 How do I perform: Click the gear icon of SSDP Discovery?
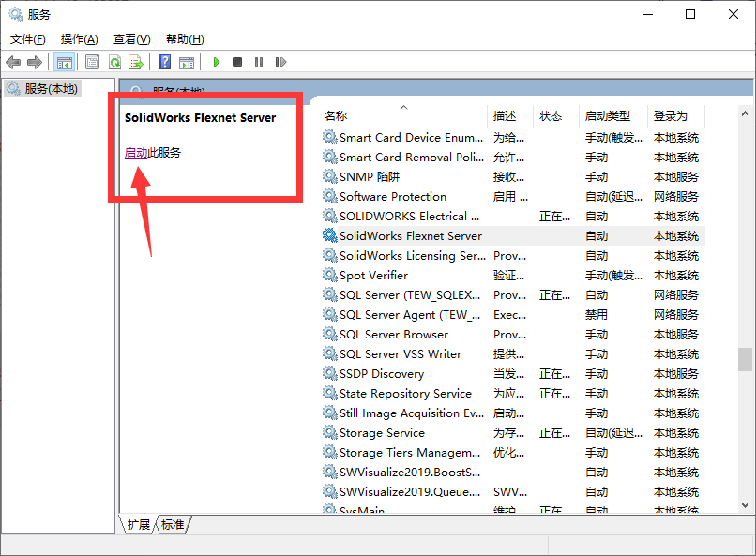point(330,373)
